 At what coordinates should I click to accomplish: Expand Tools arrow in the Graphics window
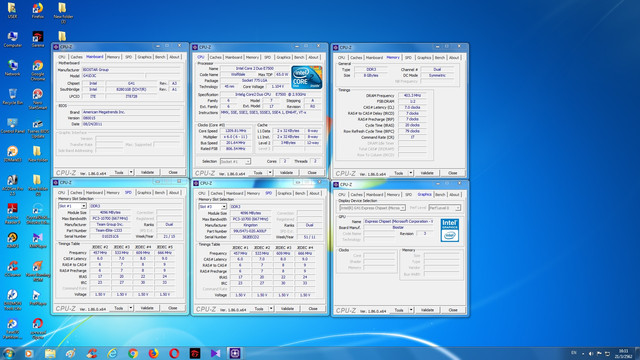tap(411, 310)
